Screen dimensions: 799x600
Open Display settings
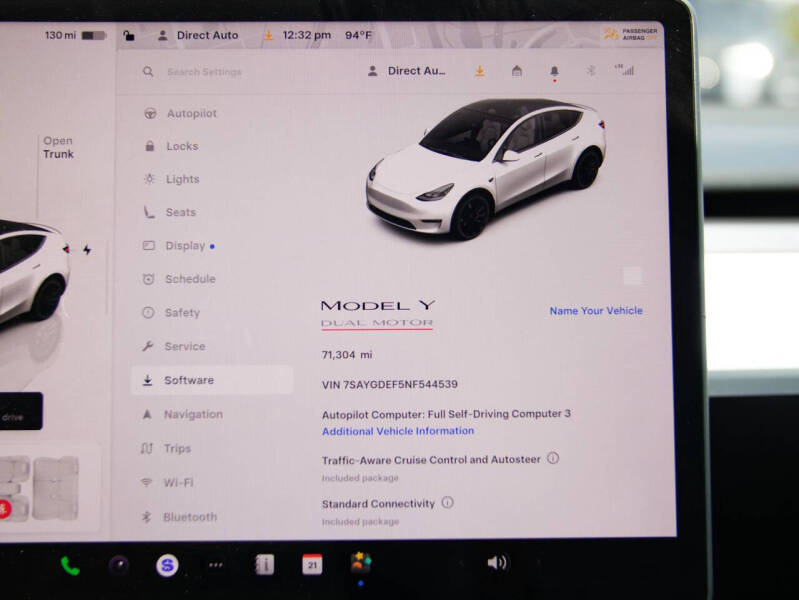(178, 246)
